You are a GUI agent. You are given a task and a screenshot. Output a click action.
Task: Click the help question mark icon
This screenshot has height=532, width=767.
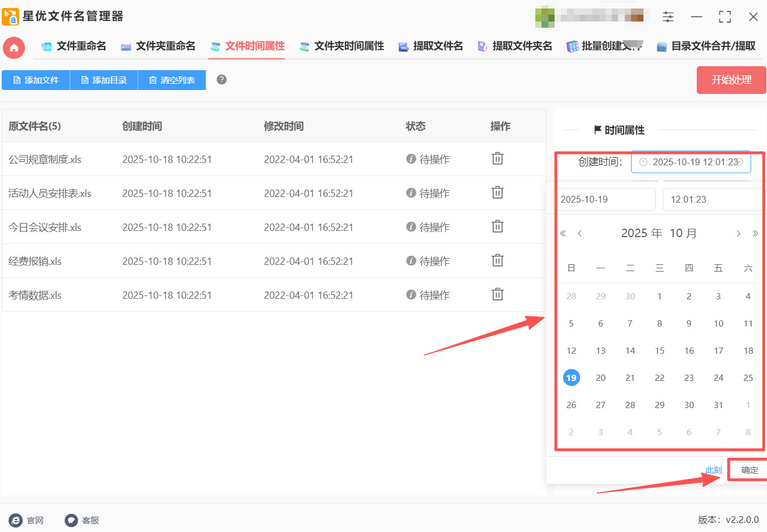[221, 80]
